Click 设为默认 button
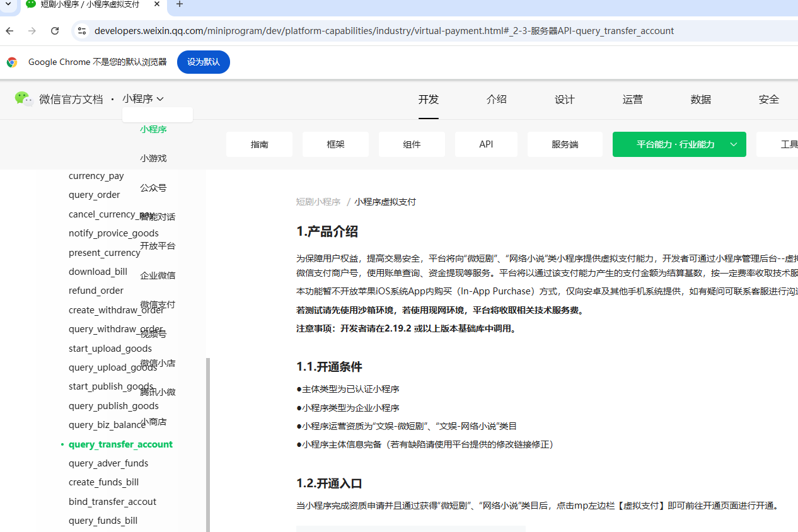The image size is (798, 532). [204, 62]
